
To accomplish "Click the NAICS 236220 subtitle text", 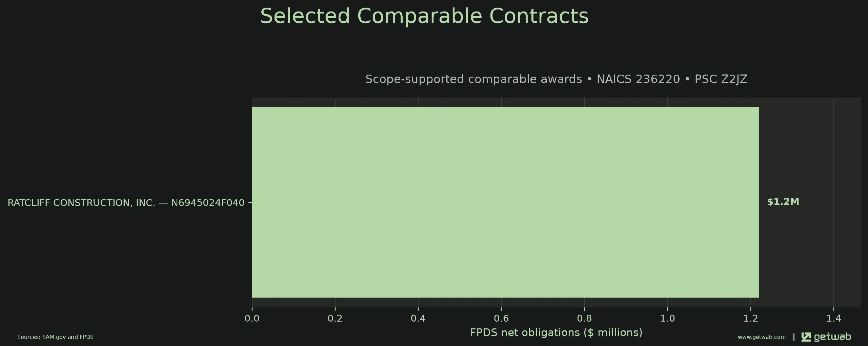I will click(x=638, y=79).
